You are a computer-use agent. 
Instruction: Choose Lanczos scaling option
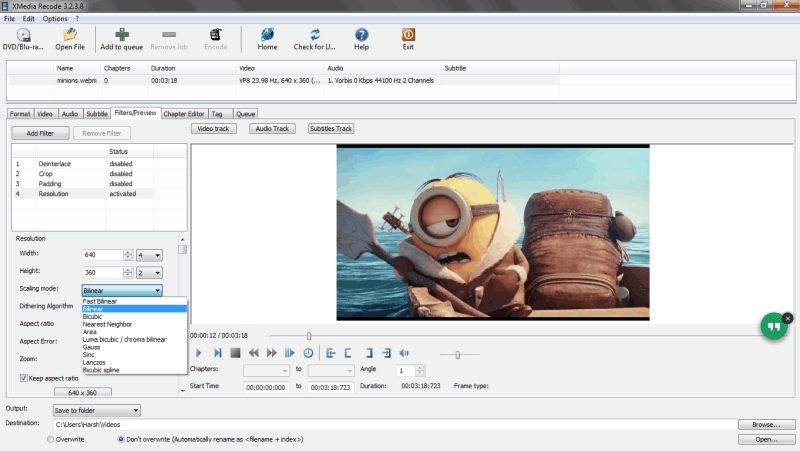(x=135, y=362)
